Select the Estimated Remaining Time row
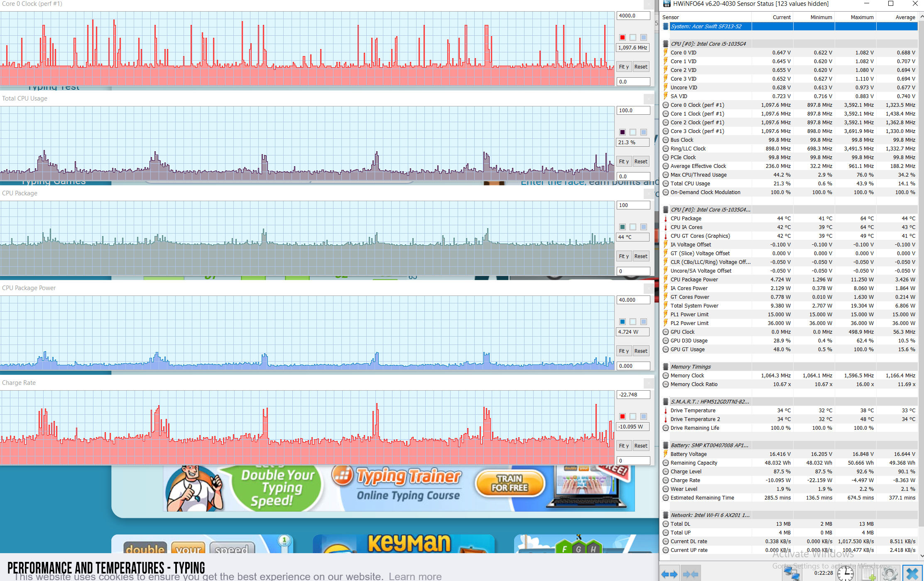The image size is (924, 581). point(789,497)
